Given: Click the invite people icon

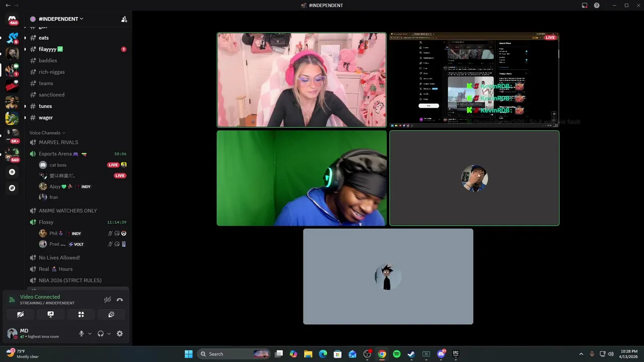Looking at the screenshot, I should point(124,19).
